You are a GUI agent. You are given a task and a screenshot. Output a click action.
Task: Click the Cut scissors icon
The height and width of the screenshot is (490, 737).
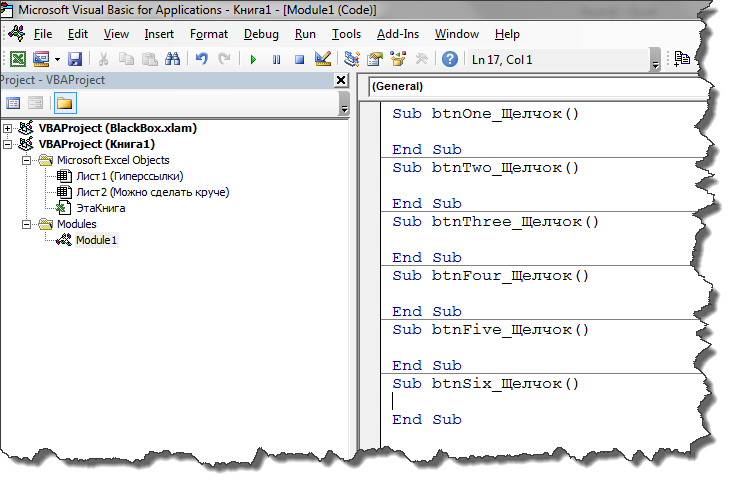coord(103,59)
